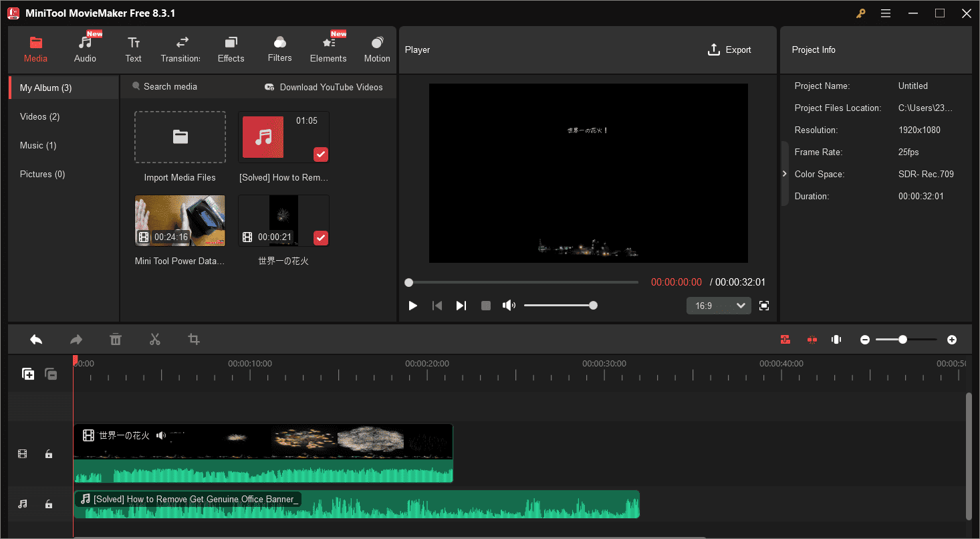
Task: Toggle lock on the music track
Action: coord(49,504)
